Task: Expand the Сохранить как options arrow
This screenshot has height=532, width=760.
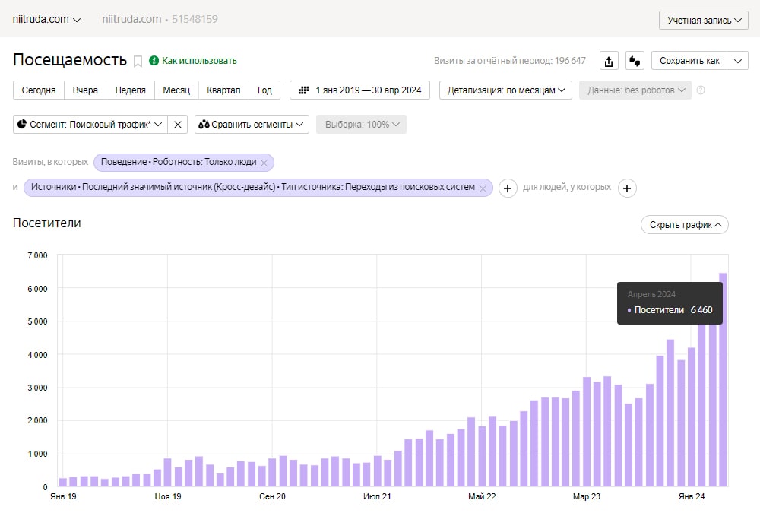Action: tap(738, 61)
